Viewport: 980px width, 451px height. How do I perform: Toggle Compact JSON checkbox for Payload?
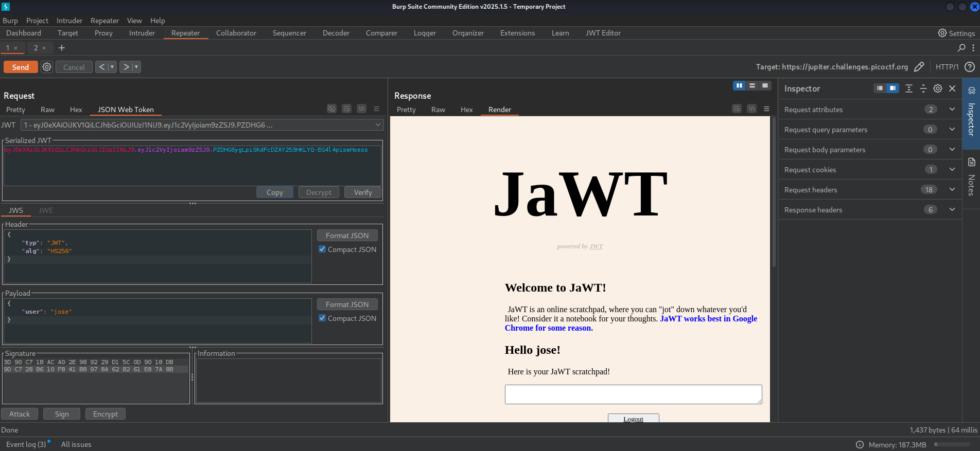(322, 318)
